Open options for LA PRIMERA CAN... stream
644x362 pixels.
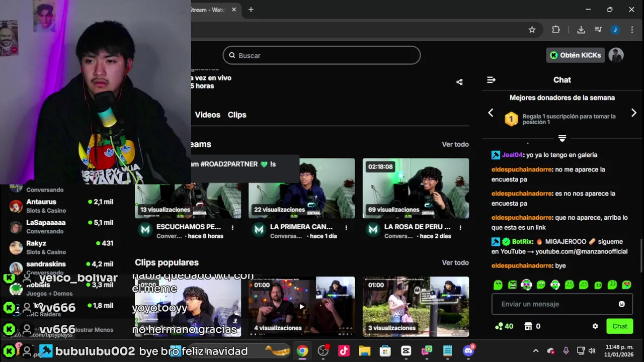coord(346,228)
